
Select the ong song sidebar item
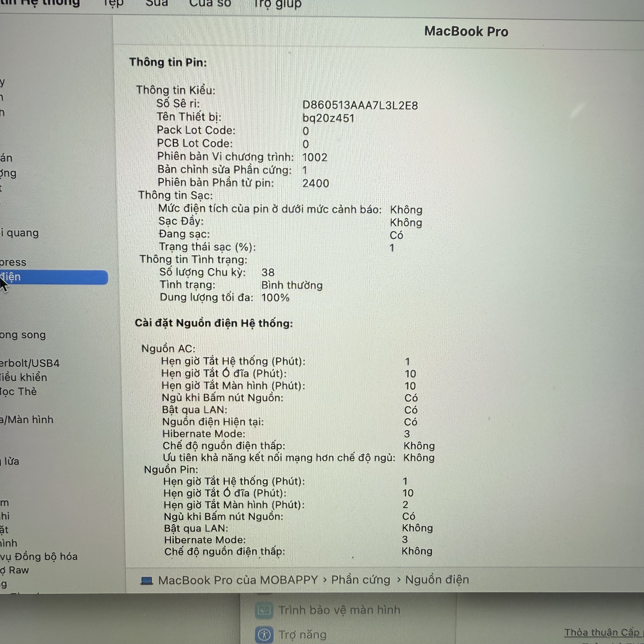23,335
